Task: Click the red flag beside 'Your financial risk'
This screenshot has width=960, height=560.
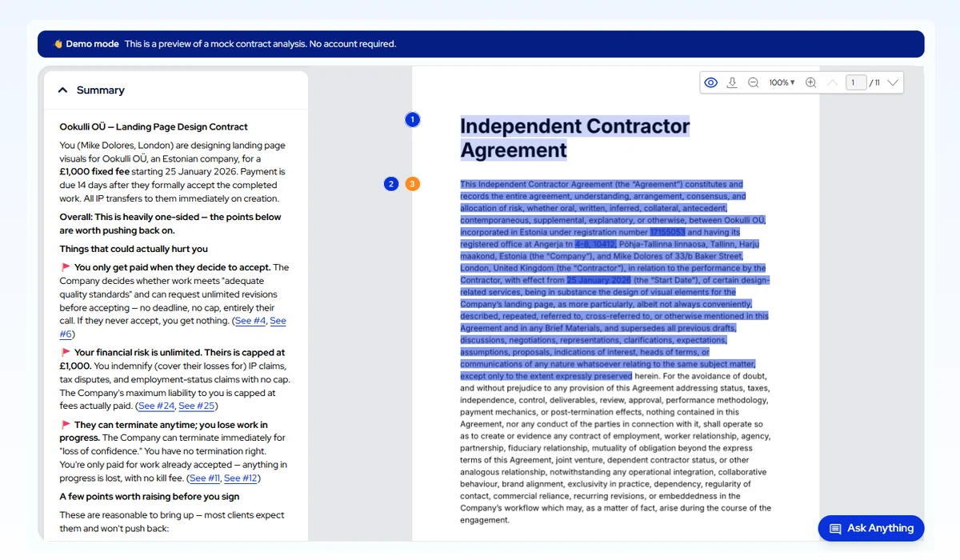Action: (66, 353)
